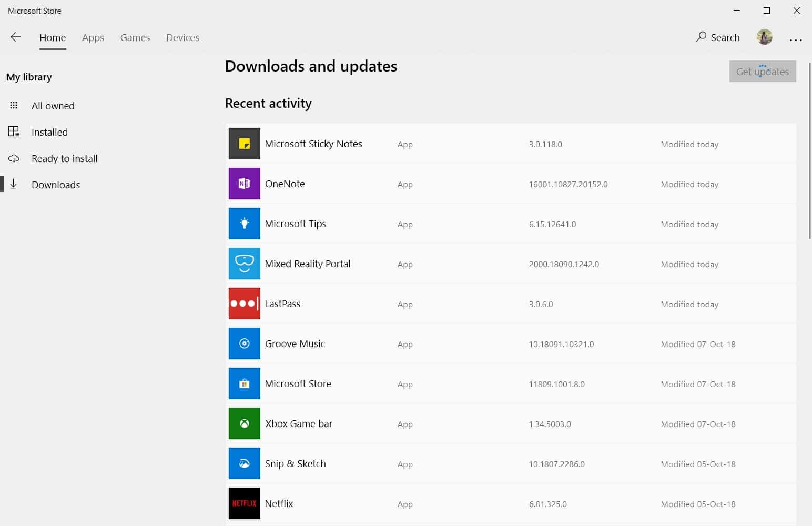The image size is (812, 526).
Task: Click the Downloads arrow icon
Action: pyautogui.click(x=14, y=184)
